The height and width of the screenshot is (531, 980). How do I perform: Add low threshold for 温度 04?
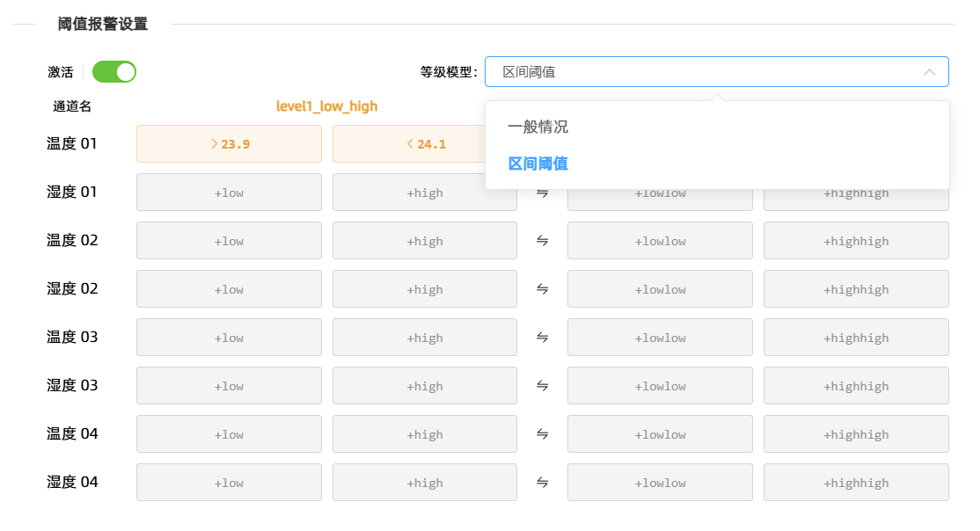click(229, 434)
